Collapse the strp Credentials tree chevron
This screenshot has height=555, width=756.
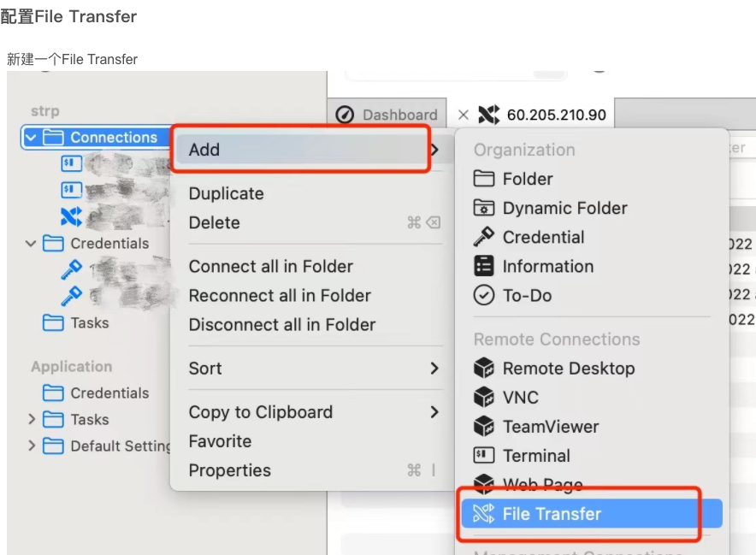pyautogui.click(x=31, y=244)
